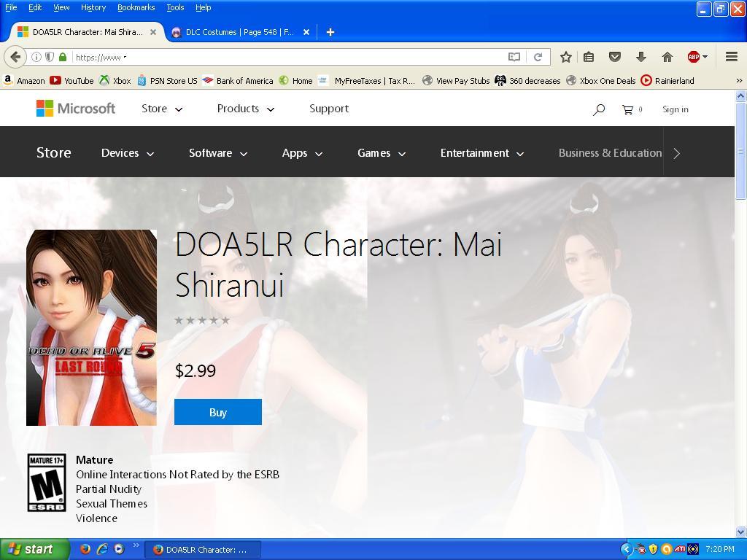This screenshot has height=560, width=747.
Task: Open Bank of America bookmark
Action: [238, 80]
